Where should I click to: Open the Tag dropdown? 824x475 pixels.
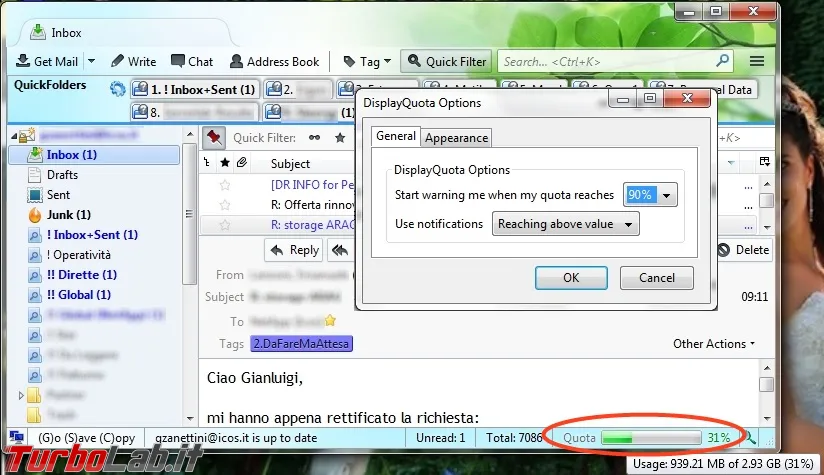(367, 61)
